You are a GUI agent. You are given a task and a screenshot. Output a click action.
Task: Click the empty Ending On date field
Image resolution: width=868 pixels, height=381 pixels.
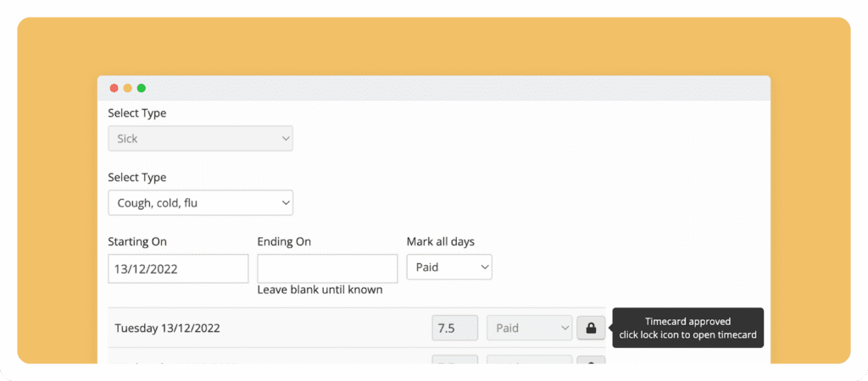point(327,268)
